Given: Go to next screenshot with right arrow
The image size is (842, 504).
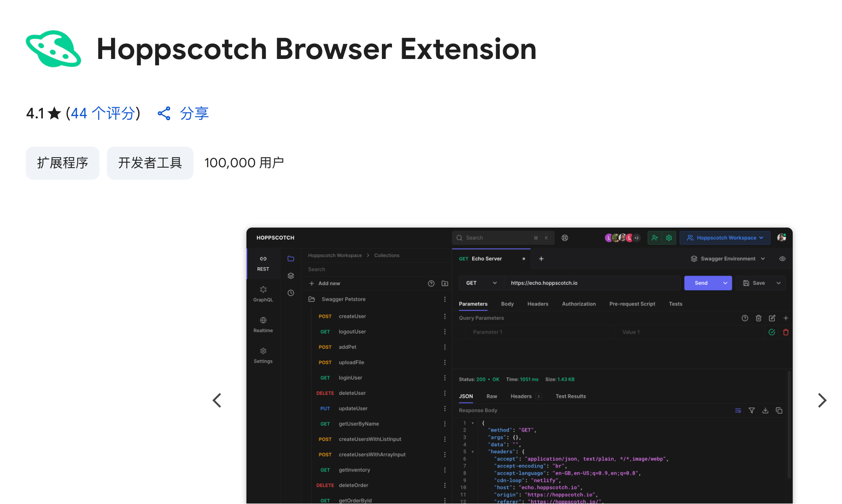Looking at the screenshot, I should (x=822, y=400).
